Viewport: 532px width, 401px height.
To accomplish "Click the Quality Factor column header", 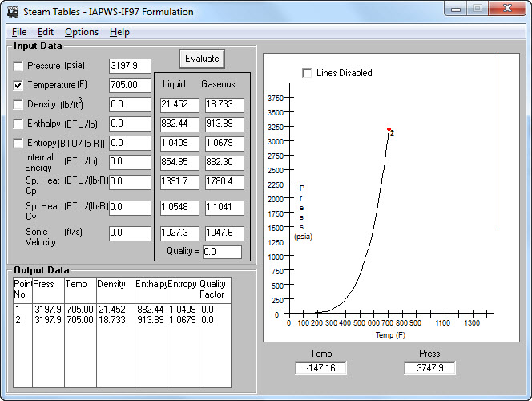I will [x=215, y=290].
